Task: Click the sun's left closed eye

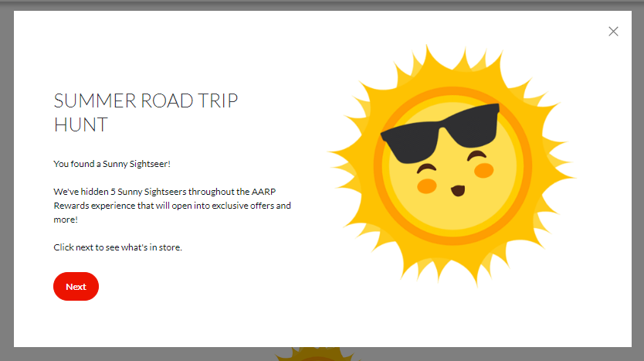Action: pyautogui.click(x=425, y=169)
